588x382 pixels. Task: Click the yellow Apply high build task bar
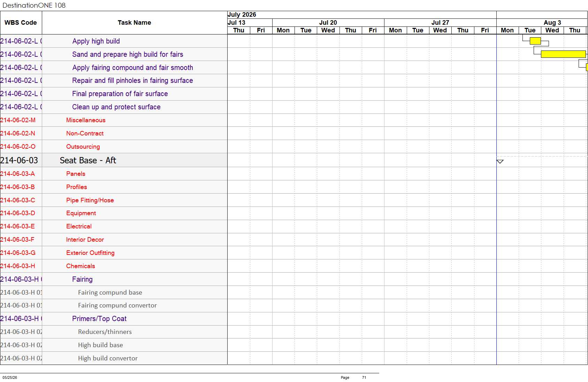(x=535, y=41)
